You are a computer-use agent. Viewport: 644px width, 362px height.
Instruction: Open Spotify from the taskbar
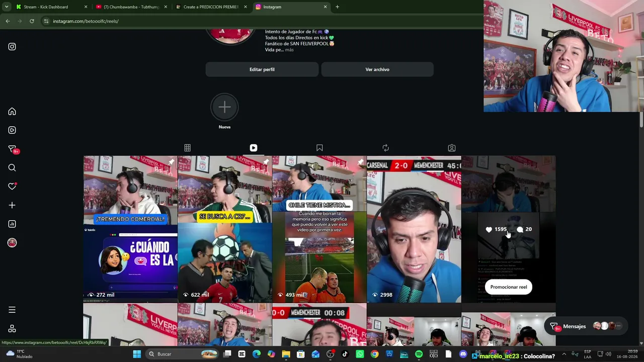419,354
